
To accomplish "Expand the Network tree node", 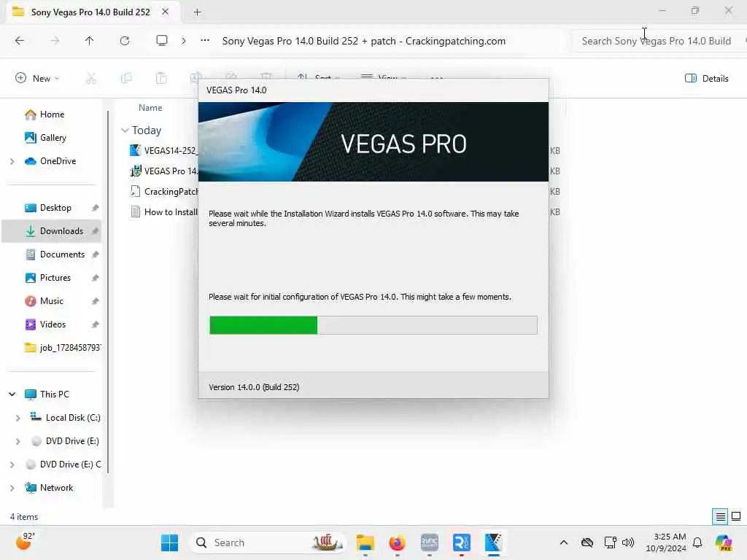I will pyautogui.click(x=12, y=488).
